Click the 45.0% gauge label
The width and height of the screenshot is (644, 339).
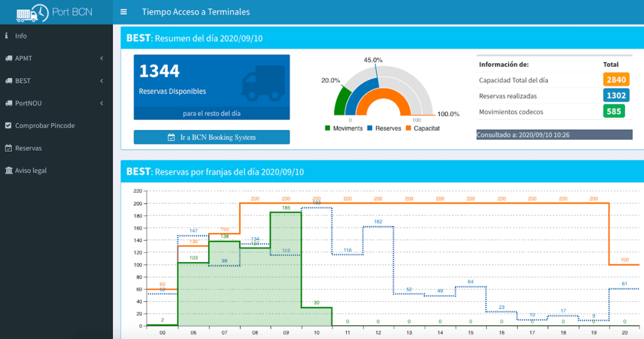click(373, 60)
